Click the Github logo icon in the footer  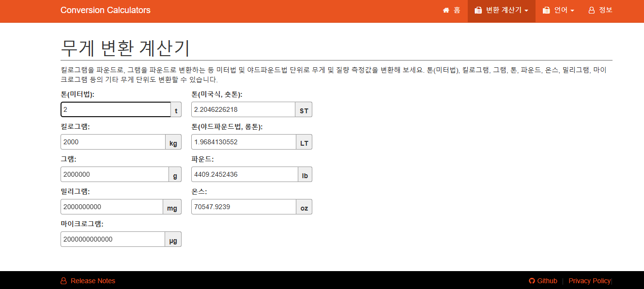532,281
